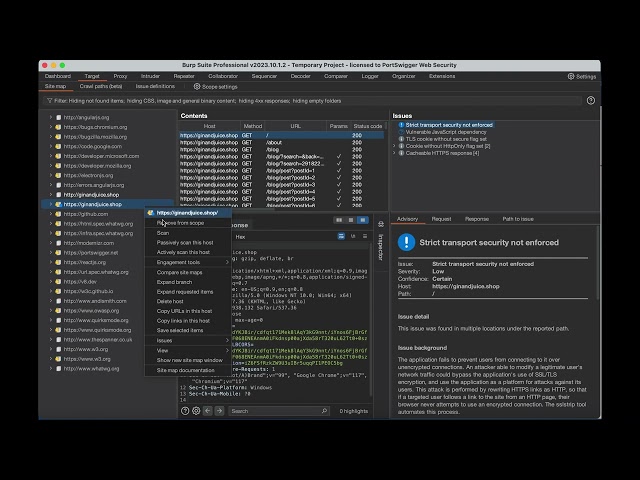Open the Inspector panel icon
Image resolution: width=640 pixels, height=480 pixels.
click(x=380, y=224)
